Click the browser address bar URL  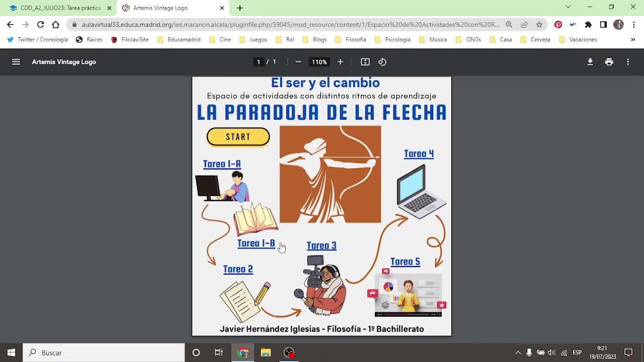(x=290, y=24)
